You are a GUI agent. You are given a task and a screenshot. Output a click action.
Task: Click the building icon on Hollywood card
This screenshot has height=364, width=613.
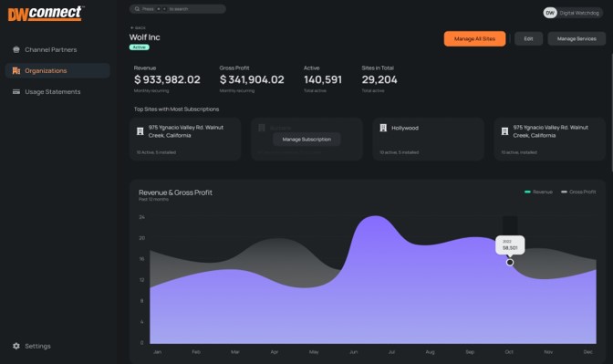[383, 128]
